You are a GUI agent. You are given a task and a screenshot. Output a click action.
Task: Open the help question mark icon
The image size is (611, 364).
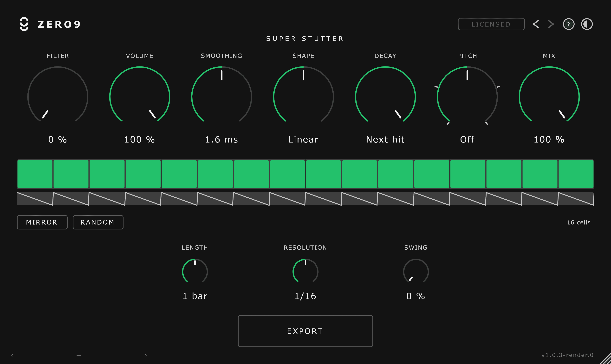coord(568,24)
